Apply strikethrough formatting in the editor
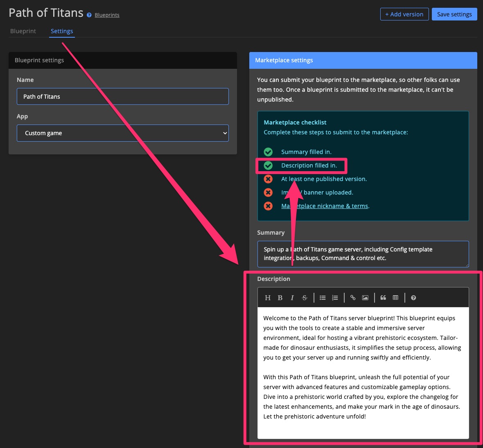Screen dimensions: 483x448 305,298
